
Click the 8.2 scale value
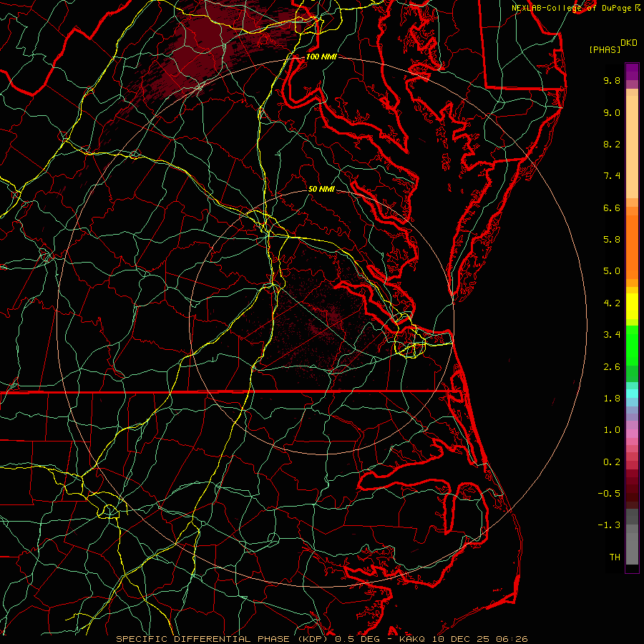pyautogui.click(x=612, y=145)
